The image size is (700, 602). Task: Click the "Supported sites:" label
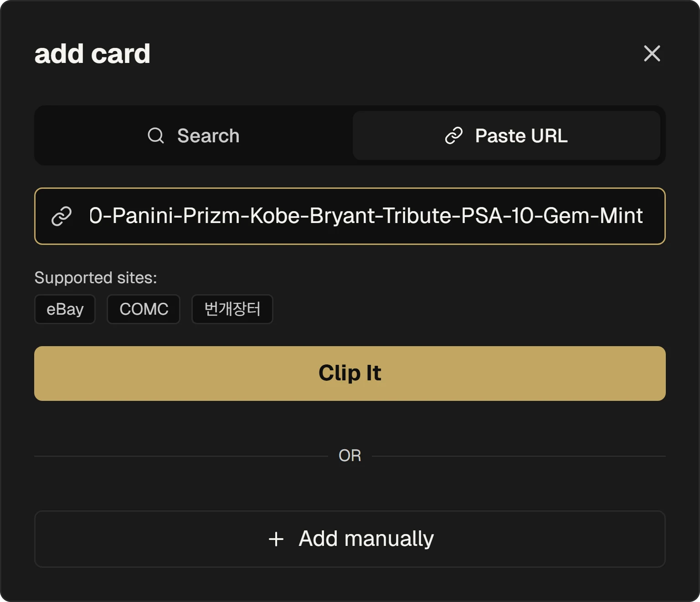point(96,278)
